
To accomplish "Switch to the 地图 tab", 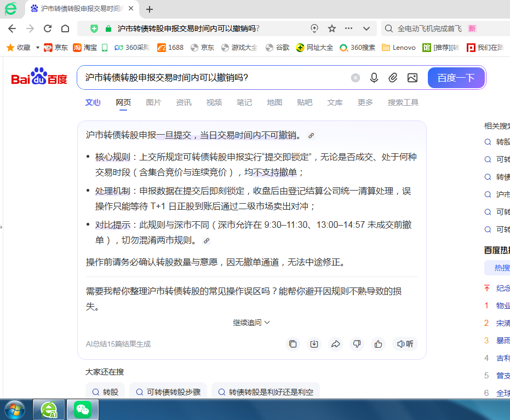I will 274,102.
